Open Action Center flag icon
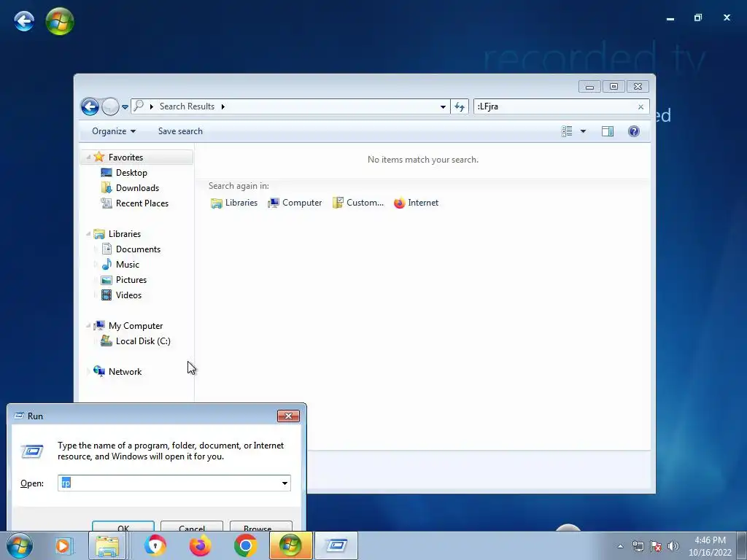 656,546
